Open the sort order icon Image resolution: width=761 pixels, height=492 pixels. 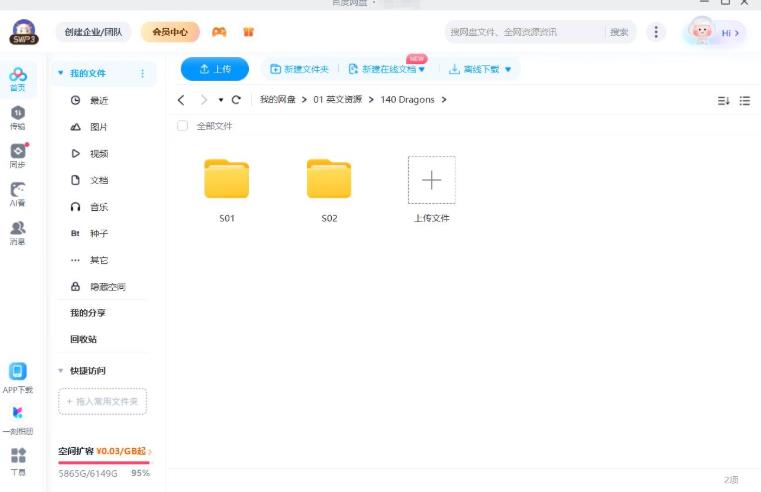(x=724, y=100)
